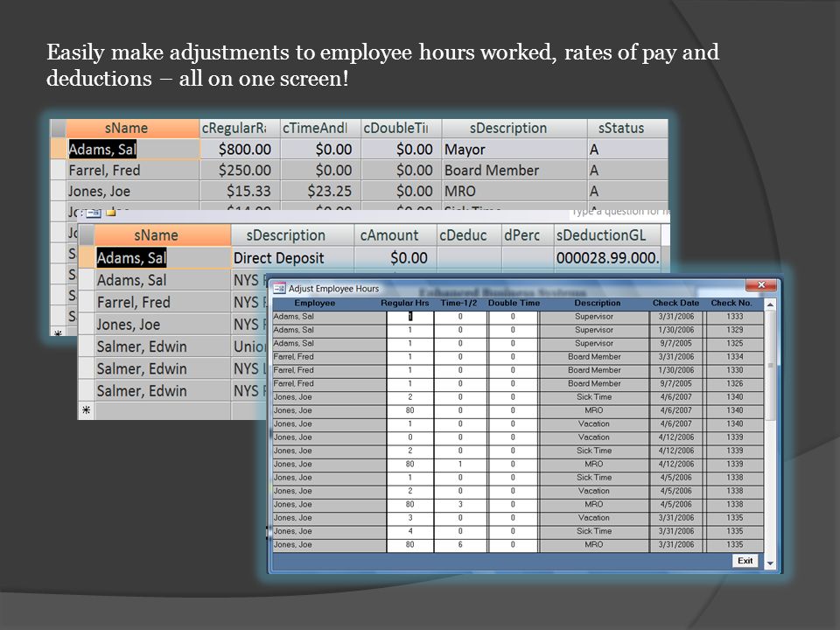Click the Regular Hrs field showing 4
Viewport: 840px width, 630px height.
point(409,531)
